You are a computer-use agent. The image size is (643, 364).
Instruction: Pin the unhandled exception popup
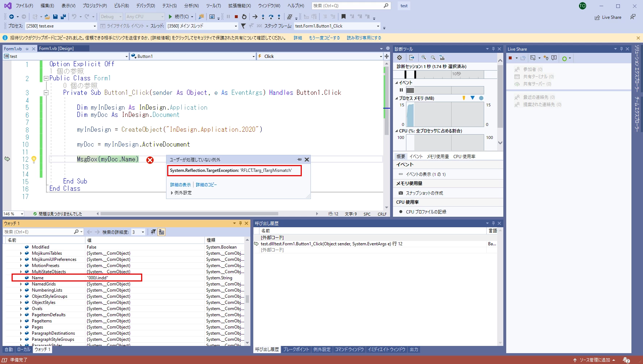pyautogui.click(x=299, y=160)
